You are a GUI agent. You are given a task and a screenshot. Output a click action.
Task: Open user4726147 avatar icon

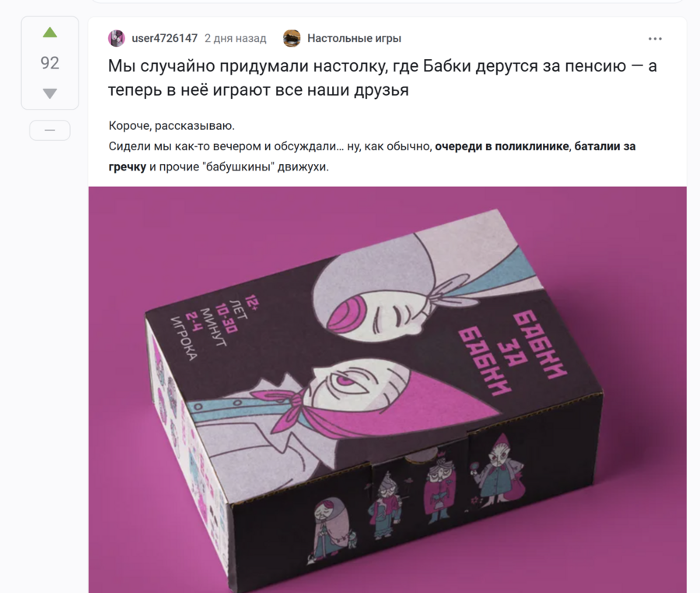coord(117,38)
